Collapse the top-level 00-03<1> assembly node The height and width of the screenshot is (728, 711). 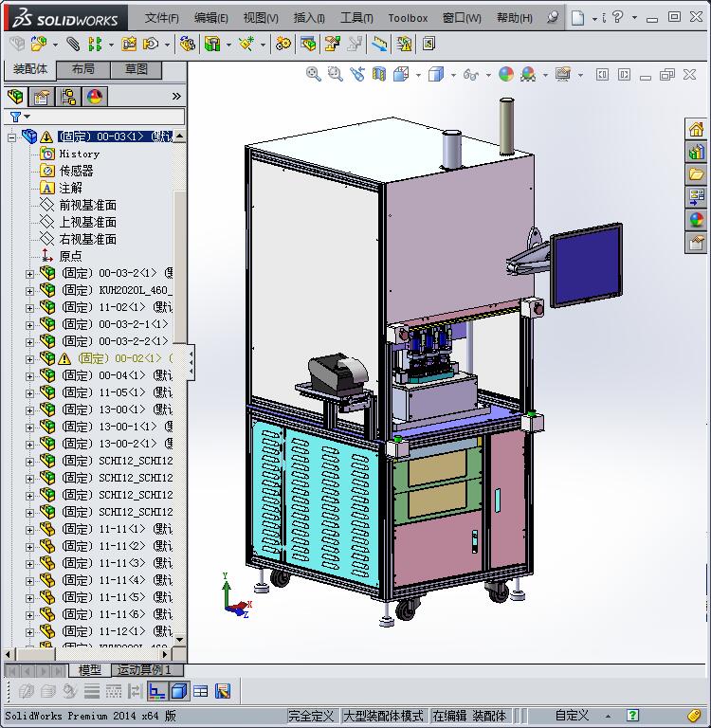(12, 137)
